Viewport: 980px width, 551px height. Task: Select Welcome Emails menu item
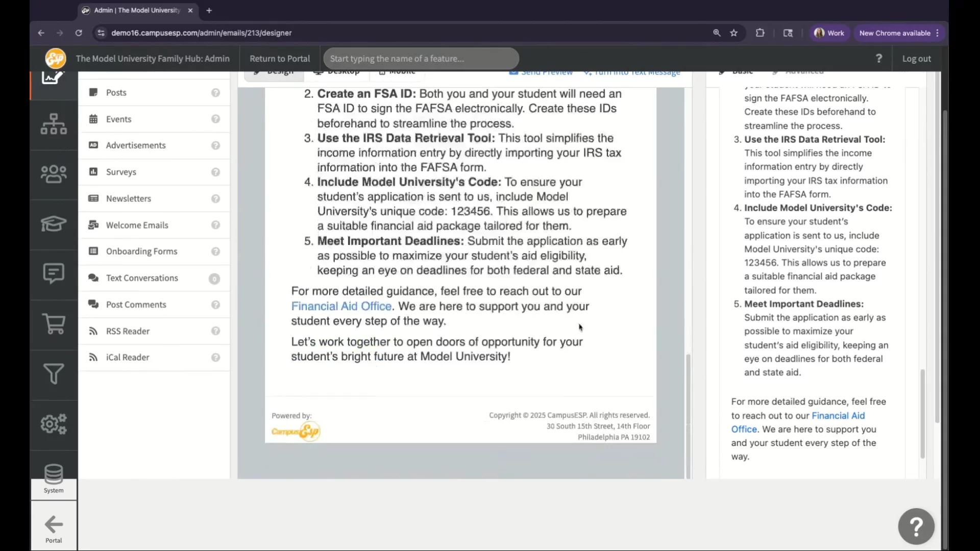(x=137, y=225)
